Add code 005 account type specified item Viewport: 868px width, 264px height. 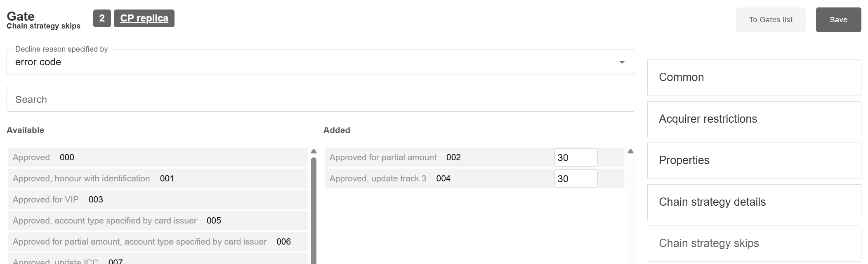(158, 221)
